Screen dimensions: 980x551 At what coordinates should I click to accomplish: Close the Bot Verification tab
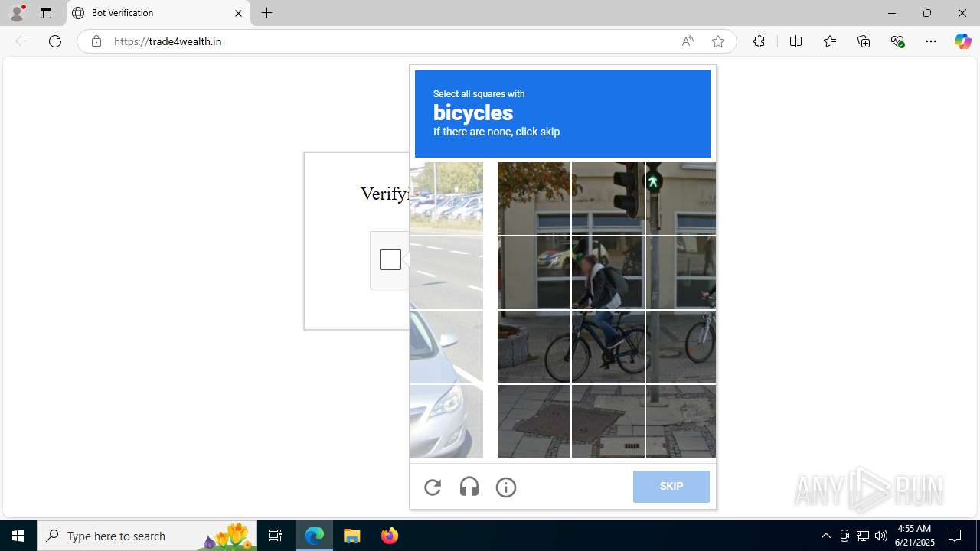pyautogui.click(x=238, y=13)
